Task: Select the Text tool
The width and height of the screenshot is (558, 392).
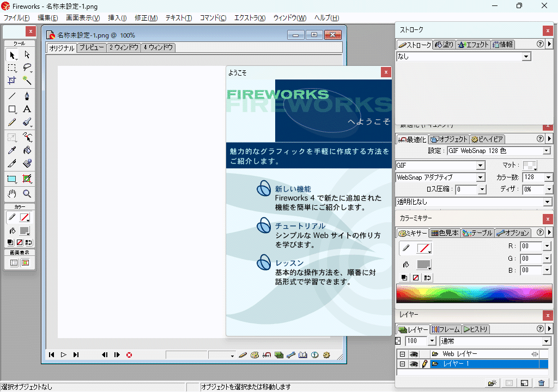Action: [x=26, y=109]
